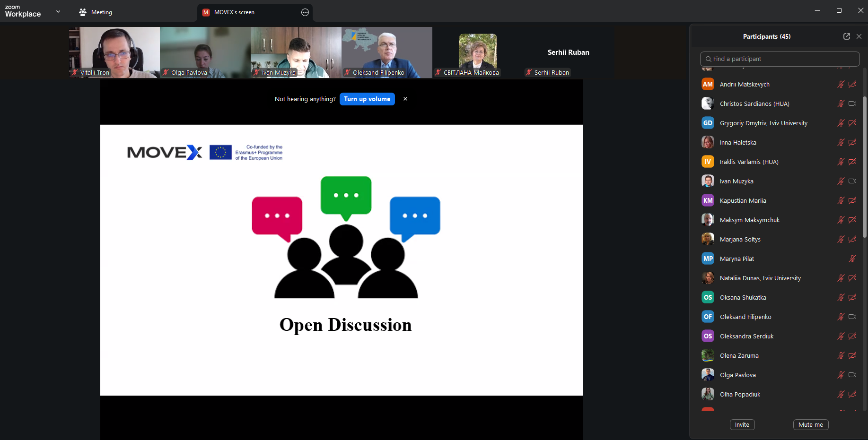Click the Invite button
Viewport: 868px width, 440px height.
tap(742, 425)
